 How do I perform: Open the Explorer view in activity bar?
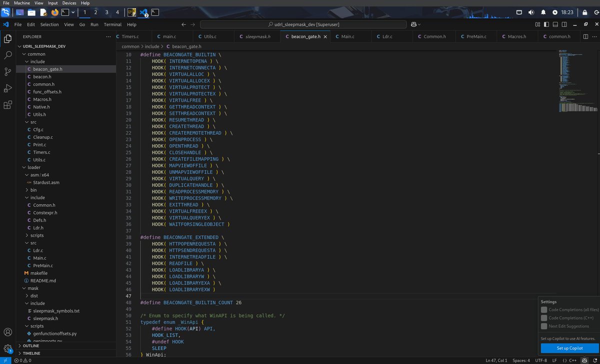[8, 38]
